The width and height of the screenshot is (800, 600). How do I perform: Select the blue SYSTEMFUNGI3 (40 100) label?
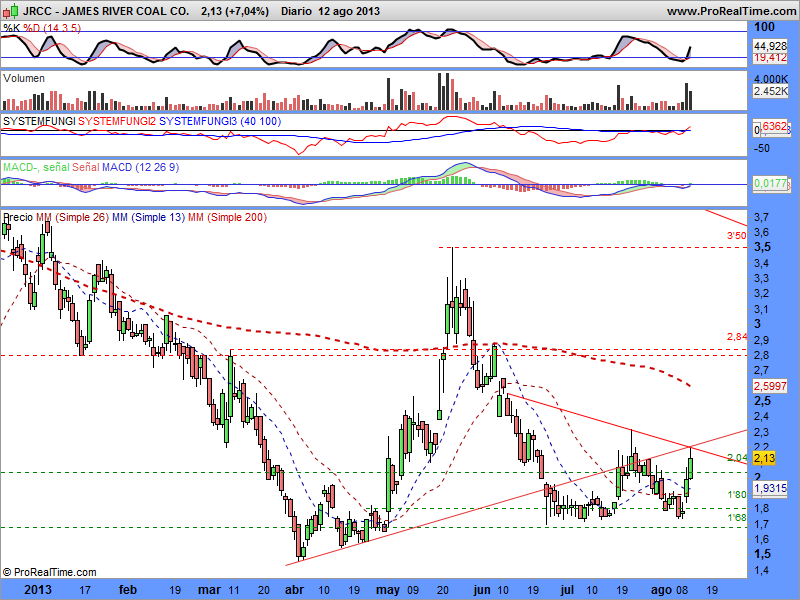[x=220, y=121]
